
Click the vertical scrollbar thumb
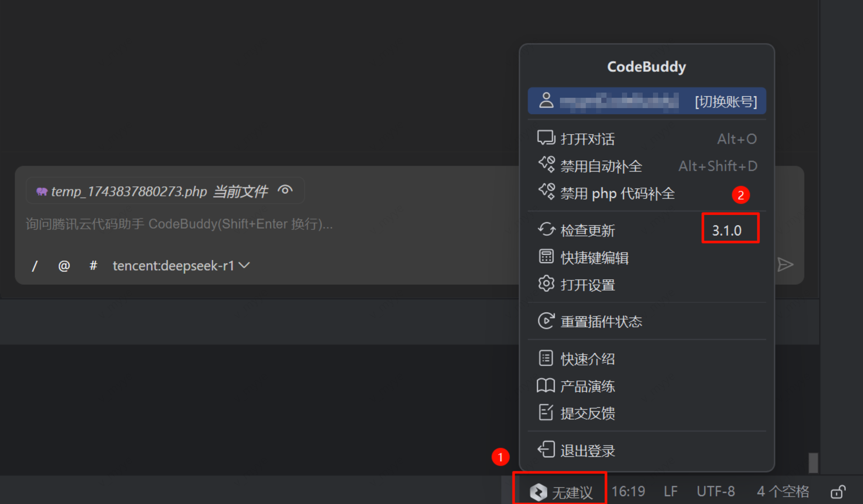tap(813, 463)
